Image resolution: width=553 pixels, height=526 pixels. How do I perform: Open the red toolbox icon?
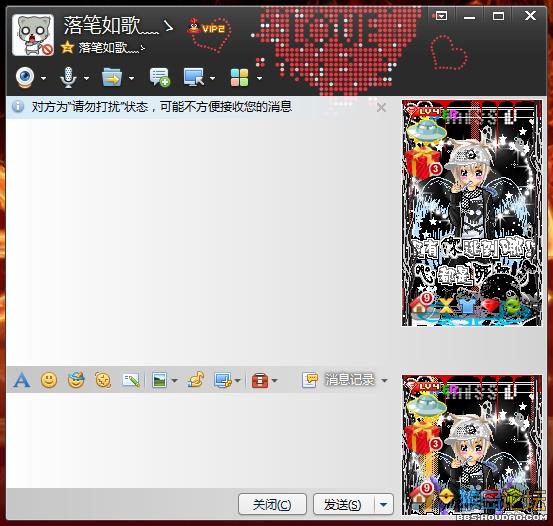[260, 380]
